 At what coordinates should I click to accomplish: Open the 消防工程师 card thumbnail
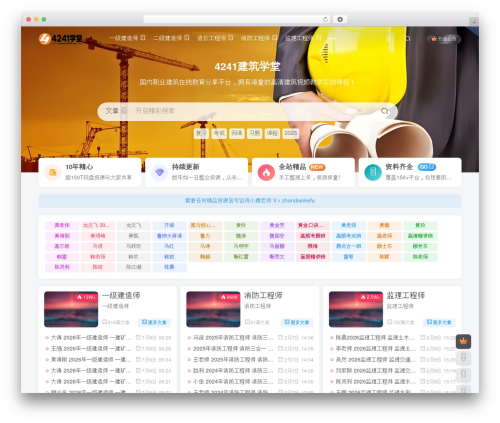(213, 309)
